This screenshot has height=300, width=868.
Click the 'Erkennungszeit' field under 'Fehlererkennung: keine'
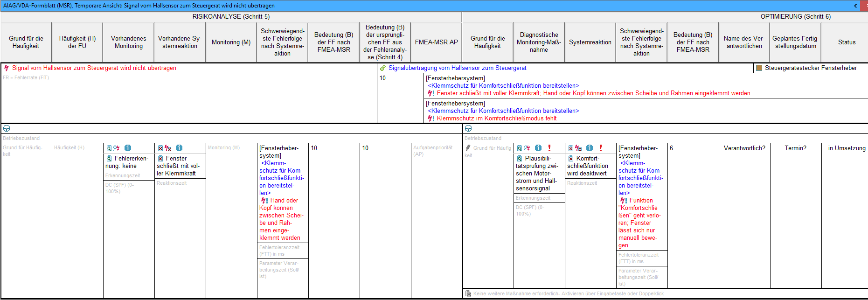(129, 176)
